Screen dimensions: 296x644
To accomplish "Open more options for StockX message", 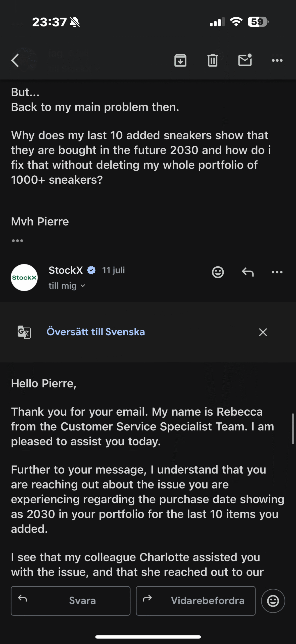I will [x=277, y=272].
